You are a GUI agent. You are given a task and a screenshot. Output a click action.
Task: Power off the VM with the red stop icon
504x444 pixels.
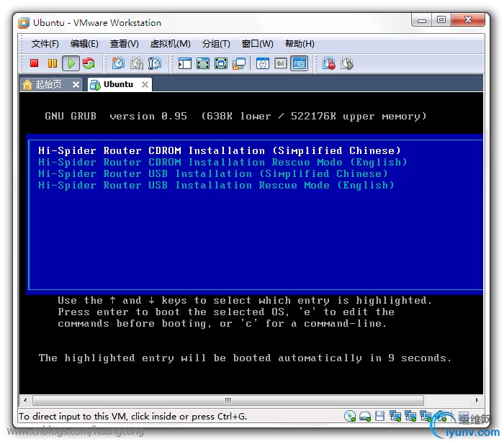34,63
